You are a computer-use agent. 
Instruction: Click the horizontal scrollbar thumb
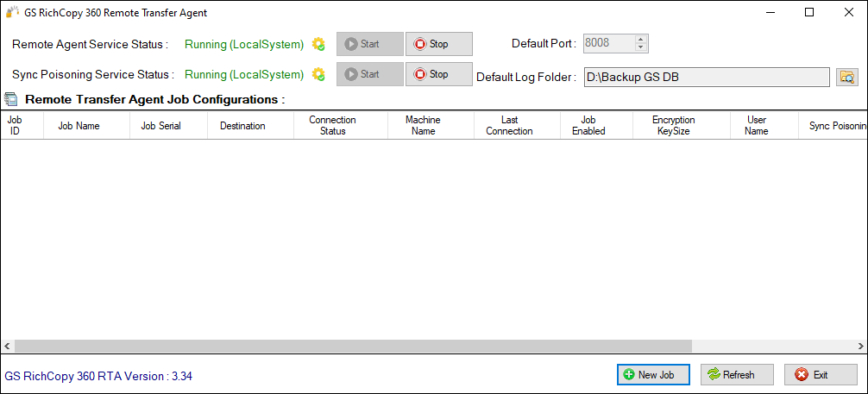pyautogui.click(x=353, y=346)
